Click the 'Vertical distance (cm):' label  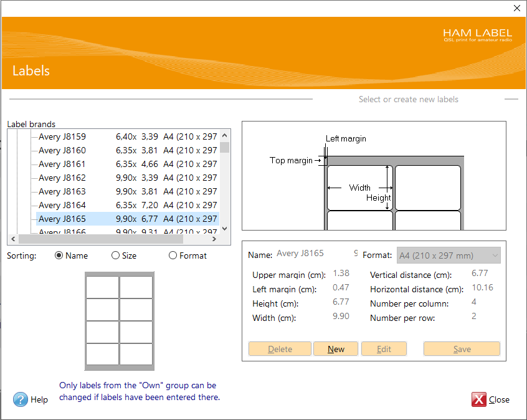point(411,275)
